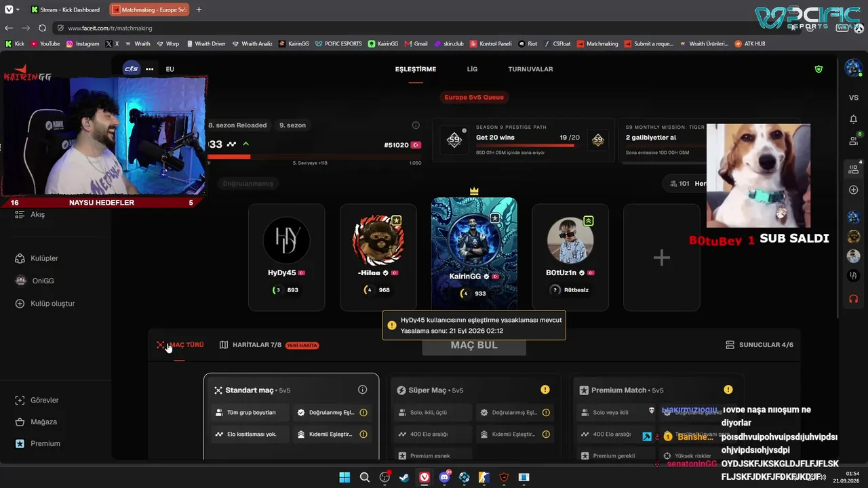Click Kıdemli Eşleştir... option in Süper Maç

click(x=515, y=434)
